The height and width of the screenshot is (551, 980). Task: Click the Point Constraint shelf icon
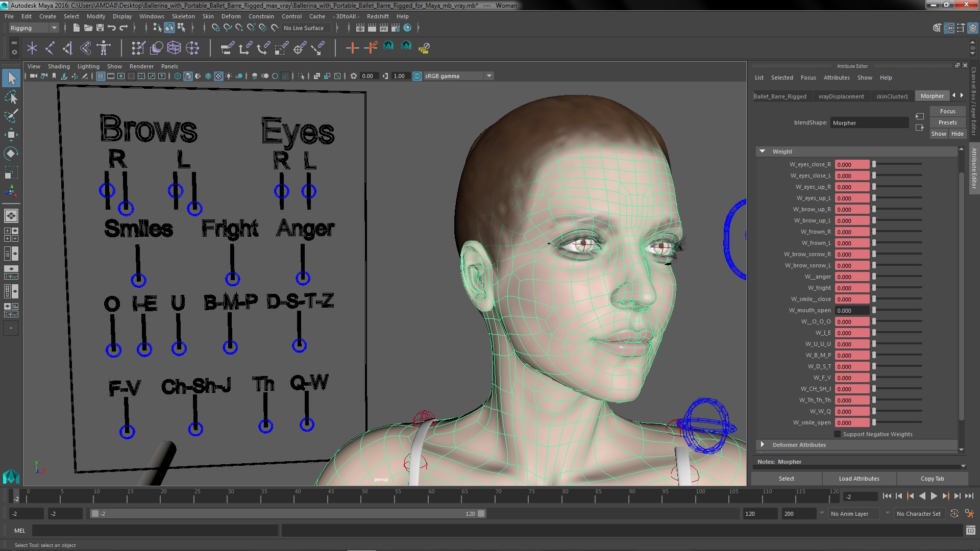point(245,48)
